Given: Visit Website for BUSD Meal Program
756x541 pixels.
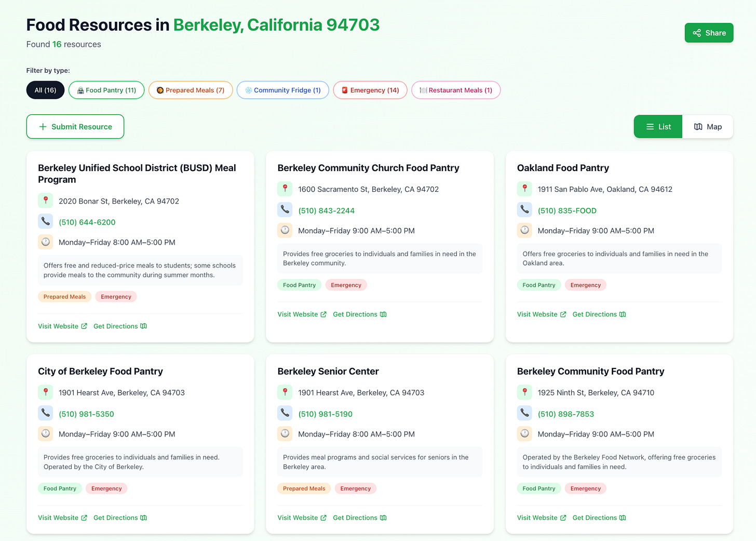Looking at the screenshot, I should 62,326.
